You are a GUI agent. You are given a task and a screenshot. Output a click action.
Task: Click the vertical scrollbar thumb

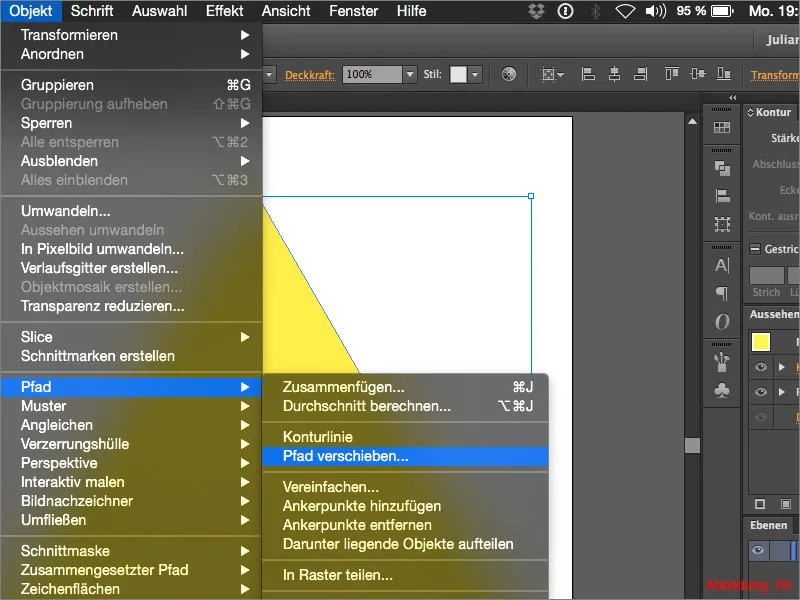pyautogui.click(x=692, y=445)
